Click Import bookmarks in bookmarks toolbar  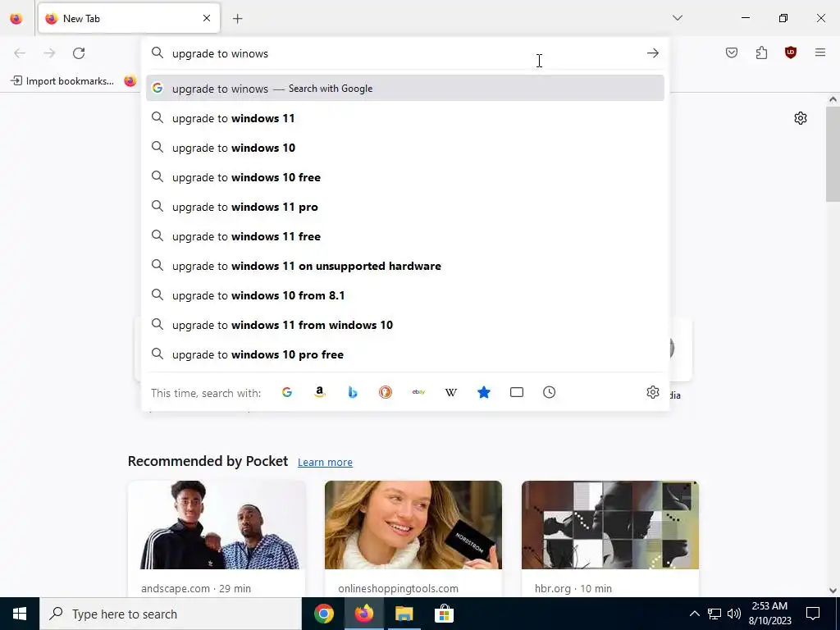pyautogui.click(x=62, y=81)
